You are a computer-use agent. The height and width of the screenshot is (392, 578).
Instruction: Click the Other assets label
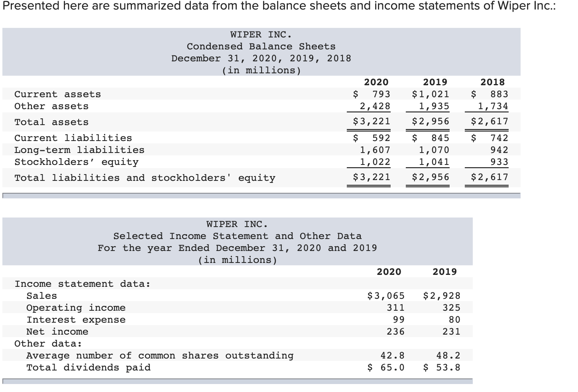51,106
